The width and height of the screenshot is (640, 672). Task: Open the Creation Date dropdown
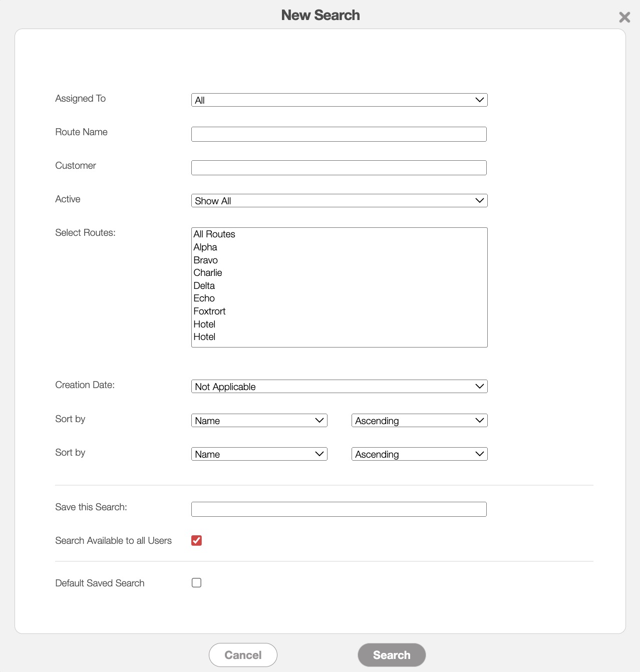click(x=339, y=387)
